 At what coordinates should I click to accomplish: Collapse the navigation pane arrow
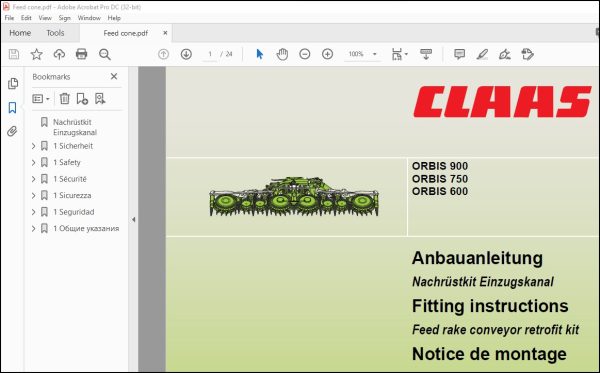134,220
